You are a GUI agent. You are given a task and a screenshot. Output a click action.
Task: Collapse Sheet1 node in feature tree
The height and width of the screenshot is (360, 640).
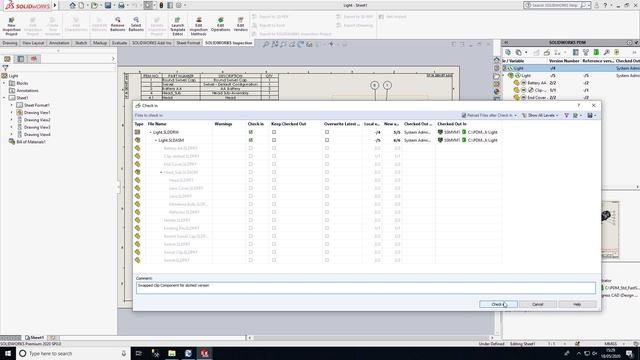(x=4, y=98)
